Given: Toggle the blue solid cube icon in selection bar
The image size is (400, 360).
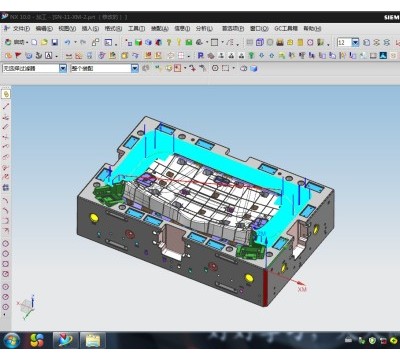Looking at the screenshot, I should point(254,68).
